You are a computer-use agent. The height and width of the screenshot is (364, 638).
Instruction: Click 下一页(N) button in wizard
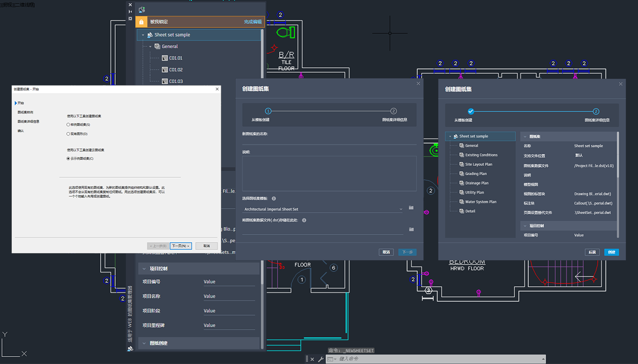pos(180,246)
